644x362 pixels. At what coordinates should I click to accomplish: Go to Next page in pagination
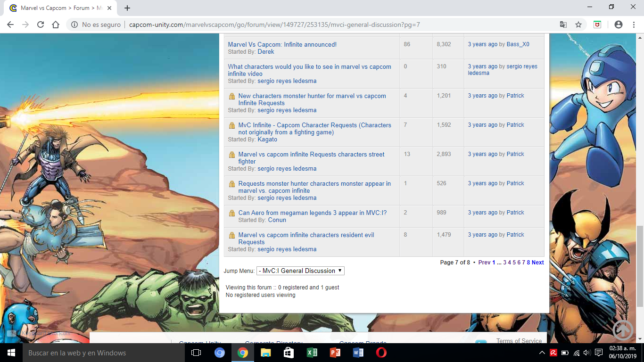click(538, 263)
